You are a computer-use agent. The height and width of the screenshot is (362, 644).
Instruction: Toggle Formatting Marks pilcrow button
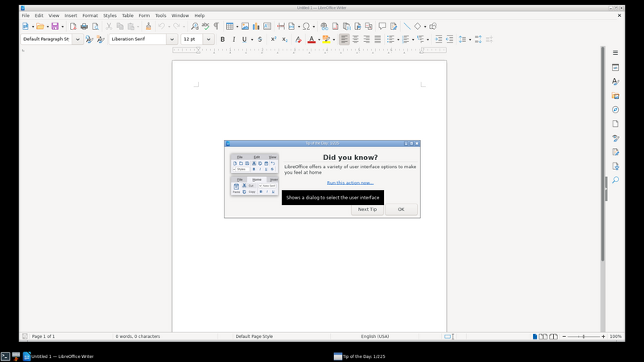[217, 27]
